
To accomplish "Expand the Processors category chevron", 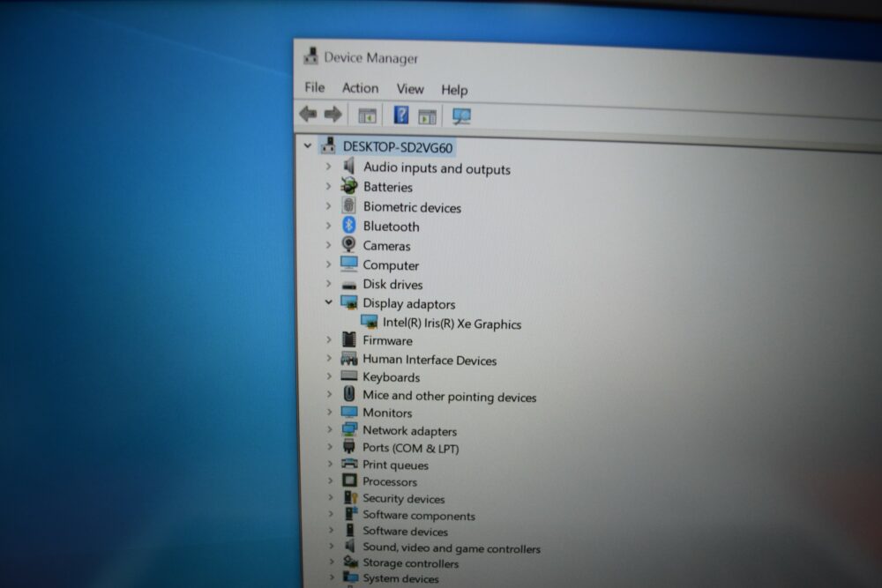I will [x=330, y=480].
